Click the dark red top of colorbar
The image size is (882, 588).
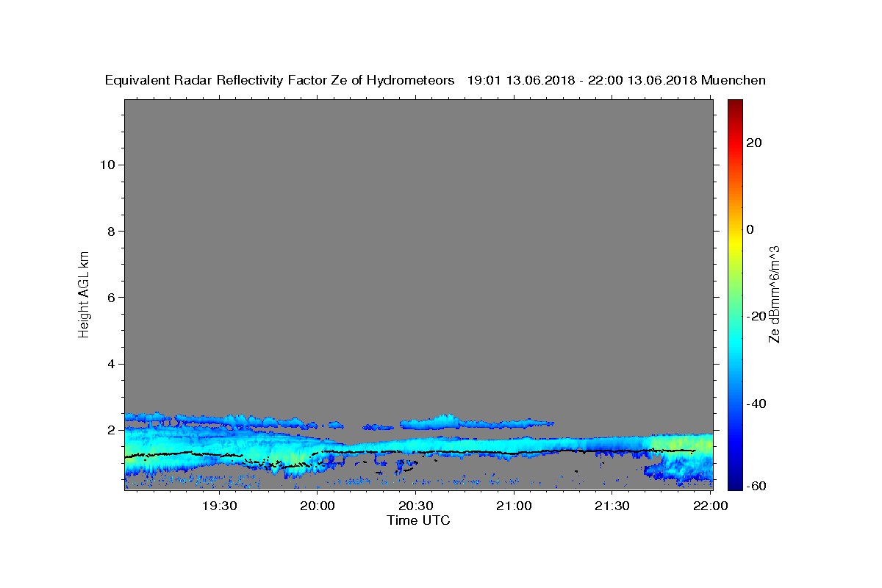[x=735, y=107]
